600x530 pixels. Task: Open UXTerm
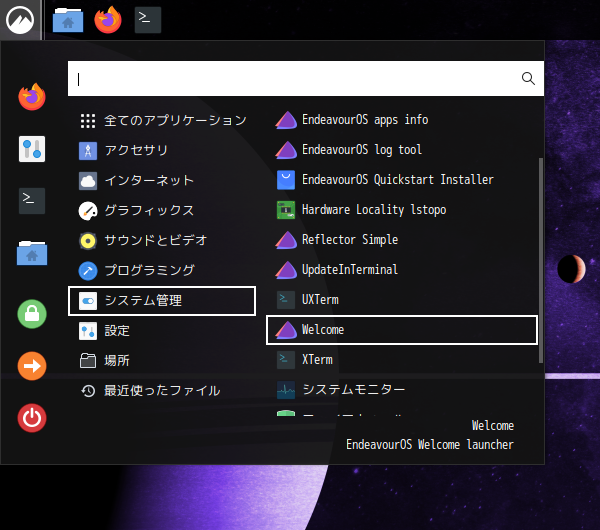pos(402,300)
